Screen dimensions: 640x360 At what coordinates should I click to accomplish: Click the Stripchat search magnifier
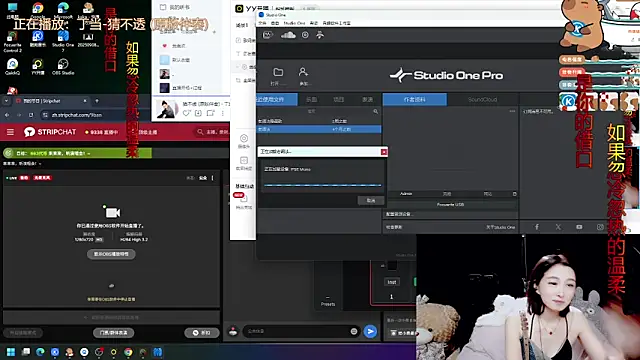200,132
